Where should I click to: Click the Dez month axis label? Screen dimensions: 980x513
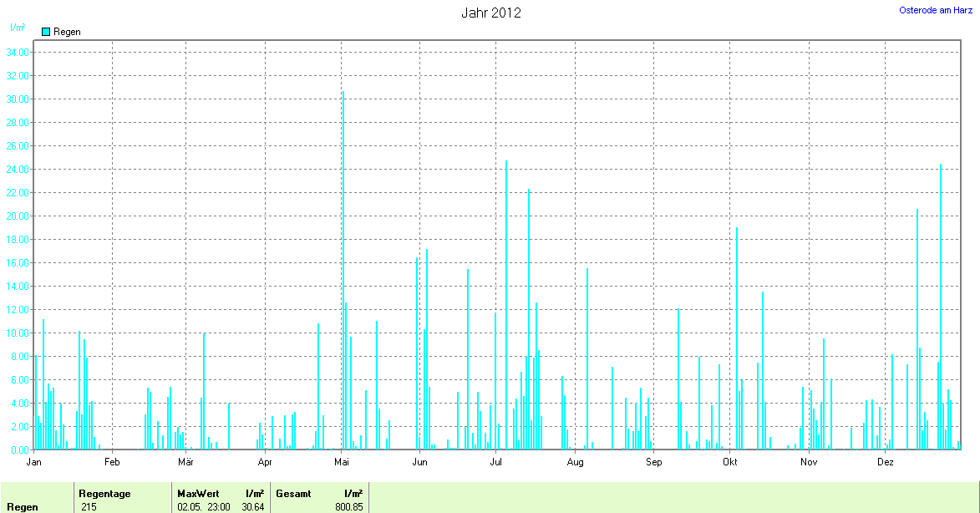885,461
